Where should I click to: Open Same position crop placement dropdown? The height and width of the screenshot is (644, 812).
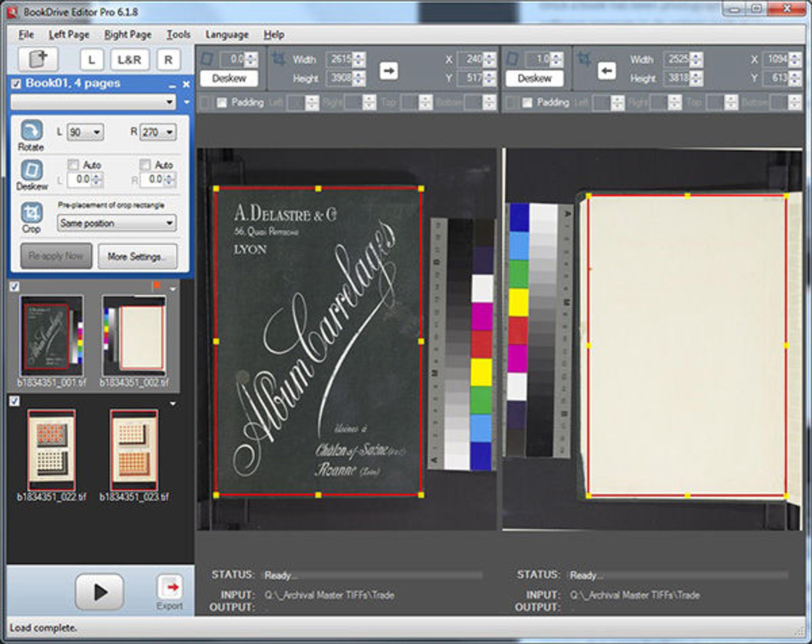[117, 223]
